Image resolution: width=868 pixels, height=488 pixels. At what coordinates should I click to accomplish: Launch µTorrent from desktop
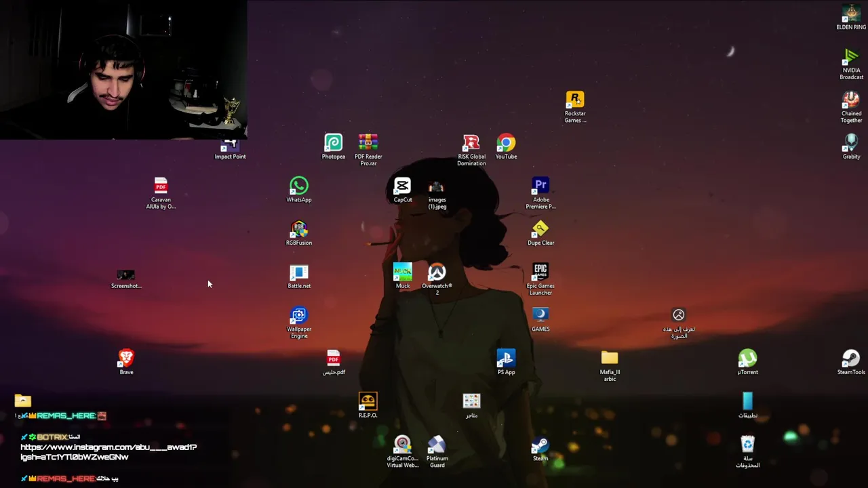747,363
